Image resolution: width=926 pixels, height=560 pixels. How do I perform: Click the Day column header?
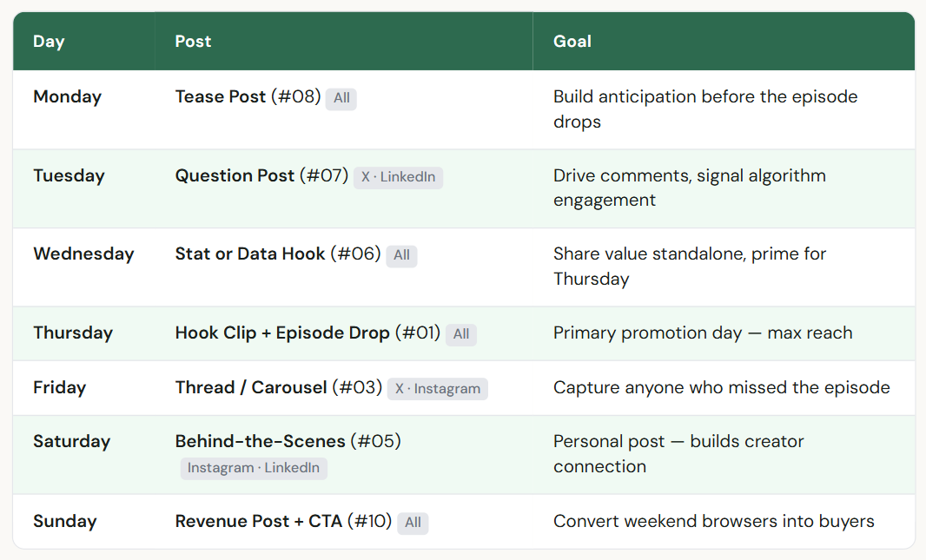(49, 41)
